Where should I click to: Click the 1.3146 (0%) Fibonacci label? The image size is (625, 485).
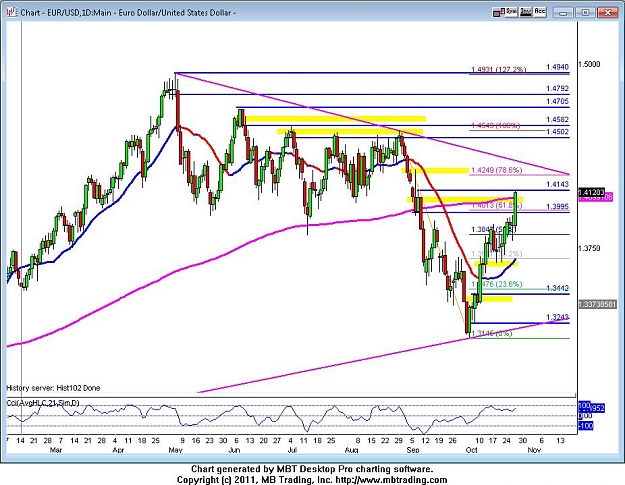(491, 334)
